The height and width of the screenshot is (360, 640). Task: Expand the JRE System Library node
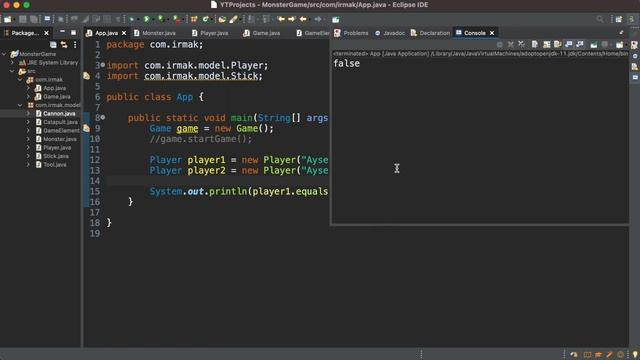coord(12,62)
